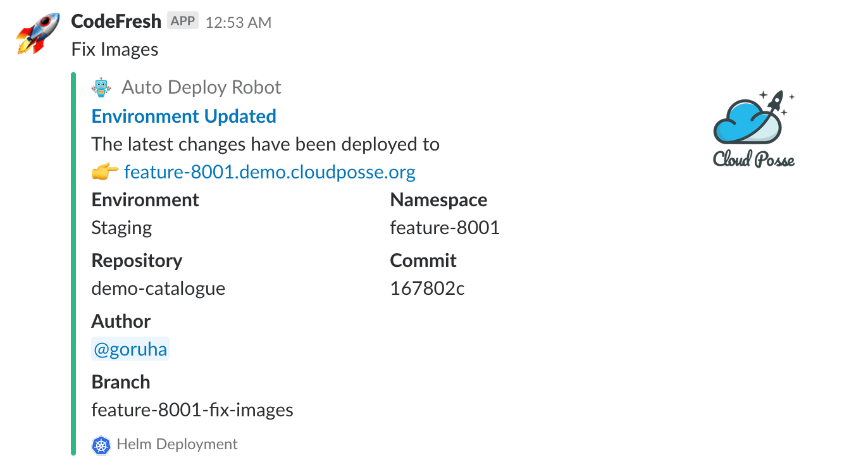The height and width of the screenshot is (472, 868).
Task: Click the demo-catalogue repository value
Action: click(159, 289)
